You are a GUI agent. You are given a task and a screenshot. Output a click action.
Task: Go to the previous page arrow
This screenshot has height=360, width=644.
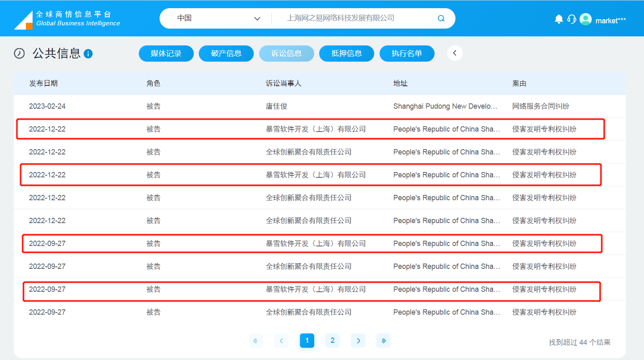tap(281, 340)
